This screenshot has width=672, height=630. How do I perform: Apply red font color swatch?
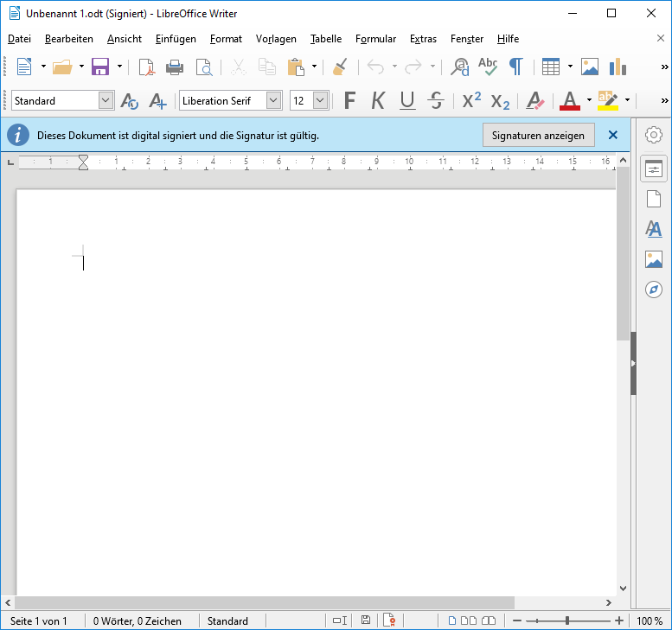(570, 101)
